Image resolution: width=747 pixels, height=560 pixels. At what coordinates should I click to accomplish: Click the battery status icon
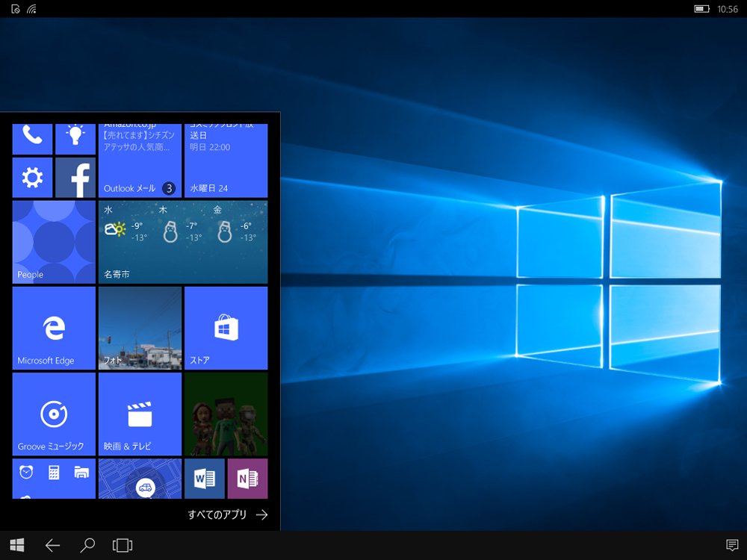coord(701,9)
